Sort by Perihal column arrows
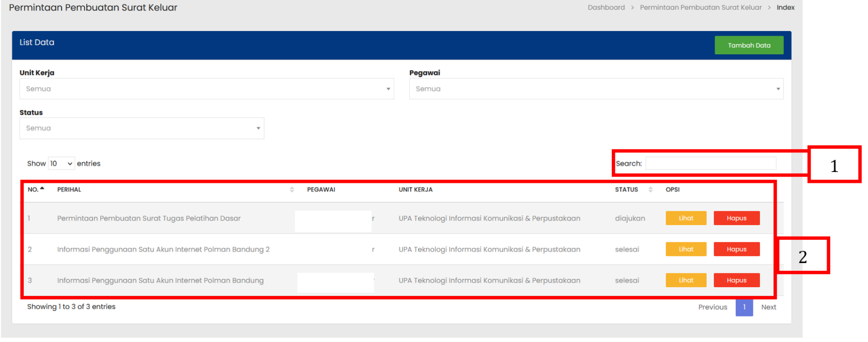This screenshot has width=868, height=342. coord(292,190)
